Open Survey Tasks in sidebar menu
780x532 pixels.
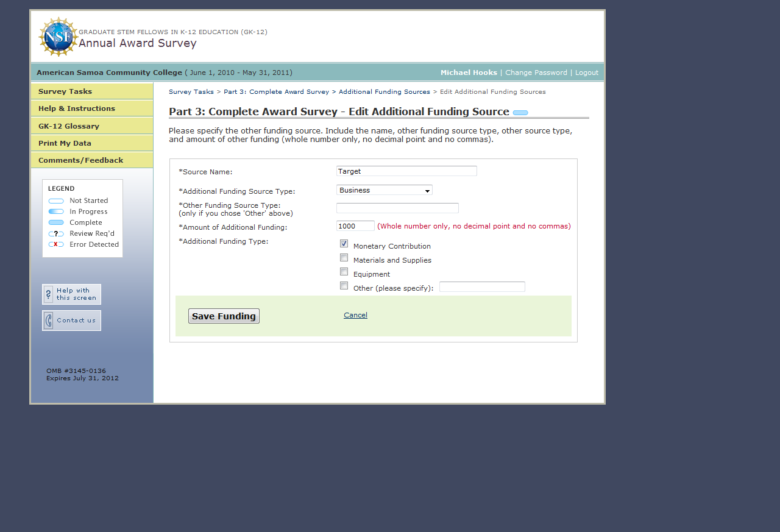tap(92, 91)
